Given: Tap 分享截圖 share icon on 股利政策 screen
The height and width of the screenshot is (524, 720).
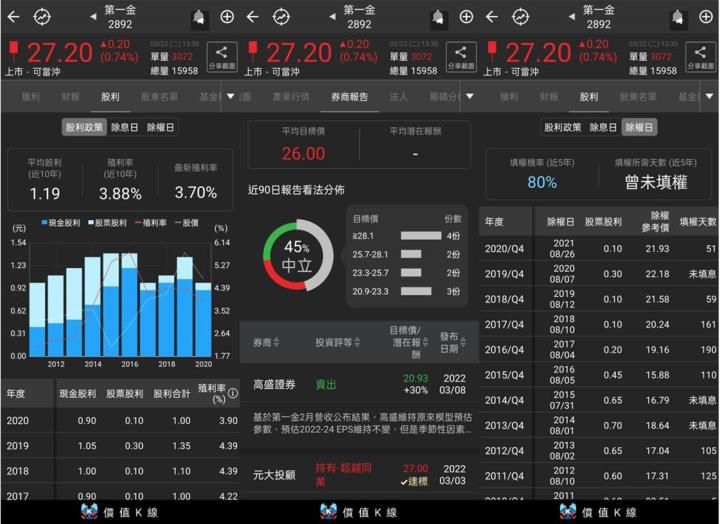Looking at the screenshot, I should coord(222,57).
